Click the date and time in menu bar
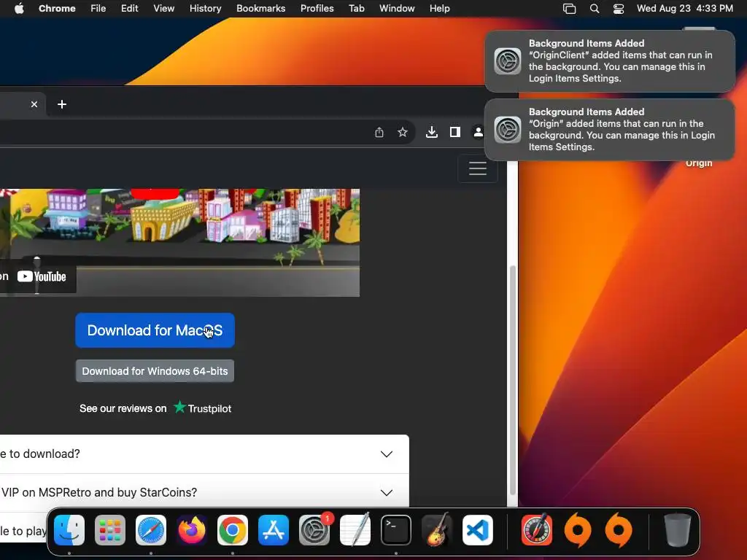Image resolution: width=747 pixels, height=560 pixels. pyautogui.click(x=684, y=9)
